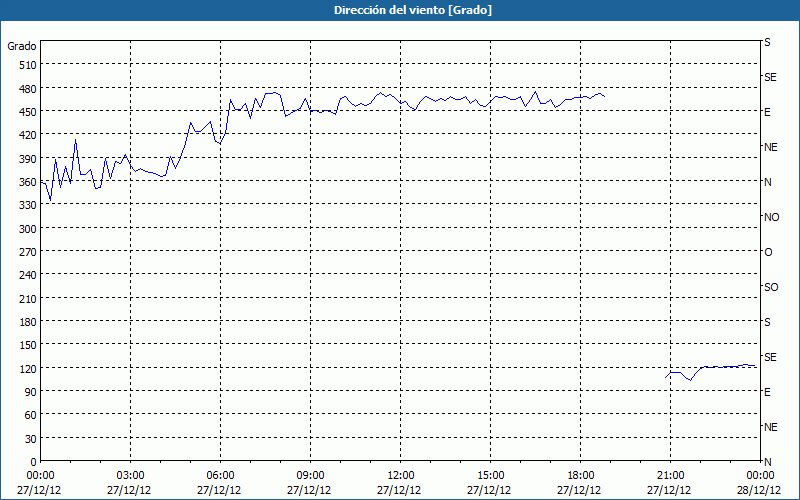Select the 180 y-axis value
This screenshot has width=800, height=500.
(x=28, y=322)
